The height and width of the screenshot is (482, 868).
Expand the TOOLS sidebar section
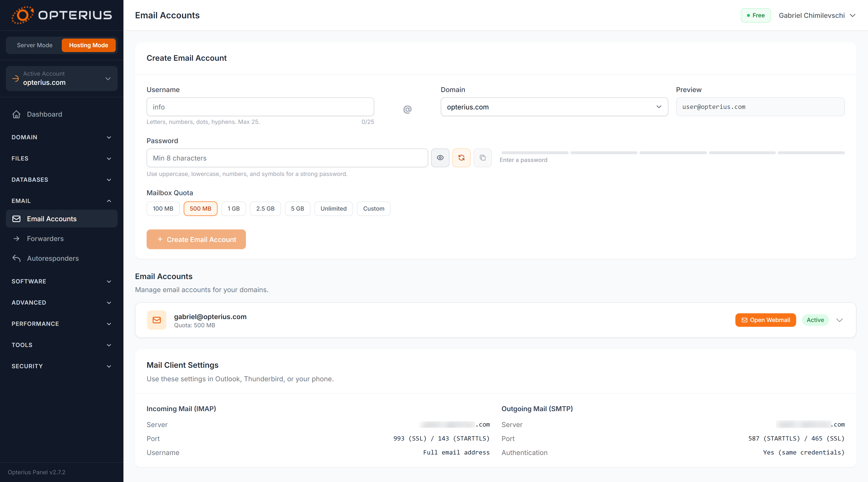point(62,345)
